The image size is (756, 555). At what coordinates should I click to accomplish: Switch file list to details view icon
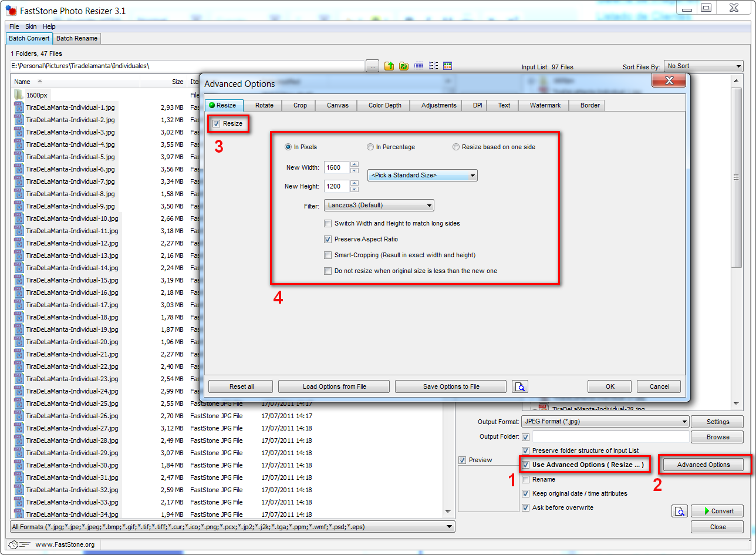point(419,66)
